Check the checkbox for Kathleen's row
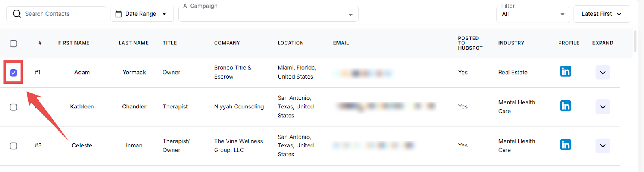The height and width of the screenshot is (172, 644). point(13,107)
